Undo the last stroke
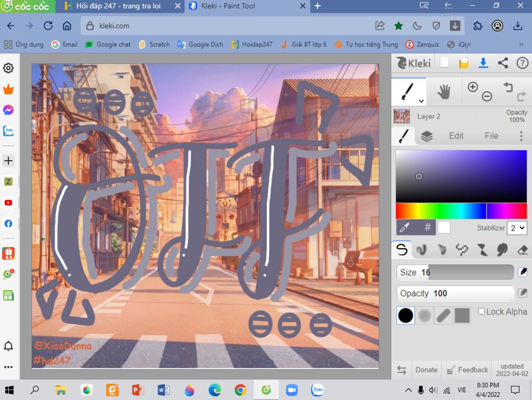Screen dimensions: 532x400 point(508,87)
